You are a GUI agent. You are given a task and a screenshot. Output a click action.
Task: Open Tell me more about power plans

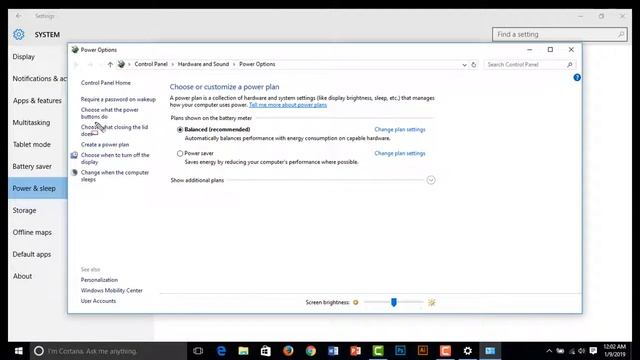point(288,105)
